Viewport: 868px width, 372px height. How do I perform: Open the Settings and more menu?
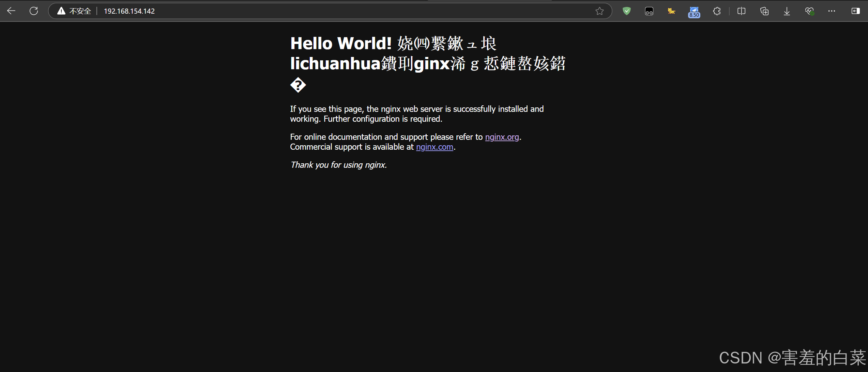[x=832, y=11]
